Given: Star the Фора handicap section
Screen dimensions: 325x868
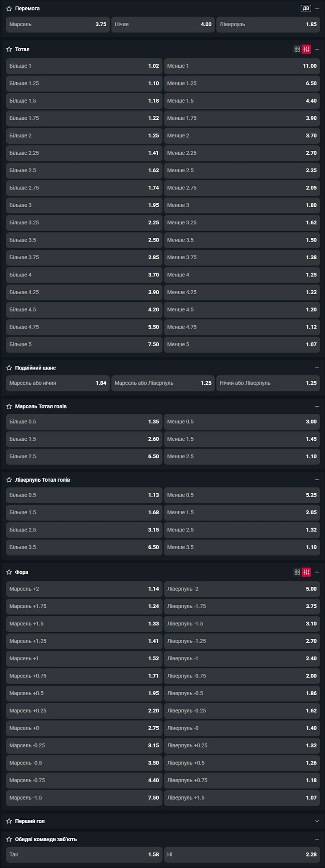Looking at the screenshot, I should click(9, 572).
